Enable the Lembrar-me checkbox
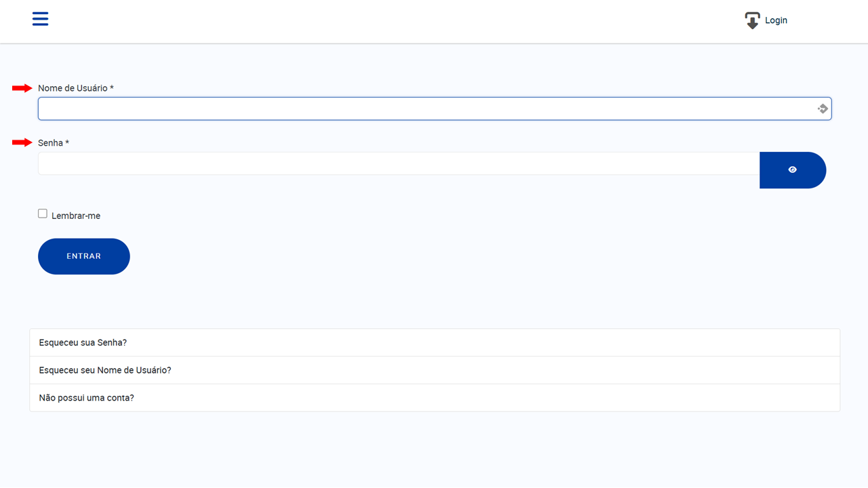The image size is (868, 488). click(x=43, y=213)
